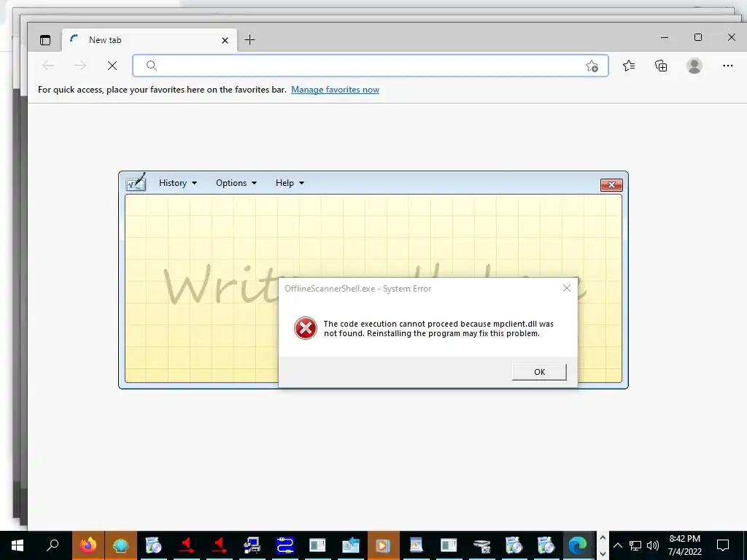Open the Favorites list icon

629,66
